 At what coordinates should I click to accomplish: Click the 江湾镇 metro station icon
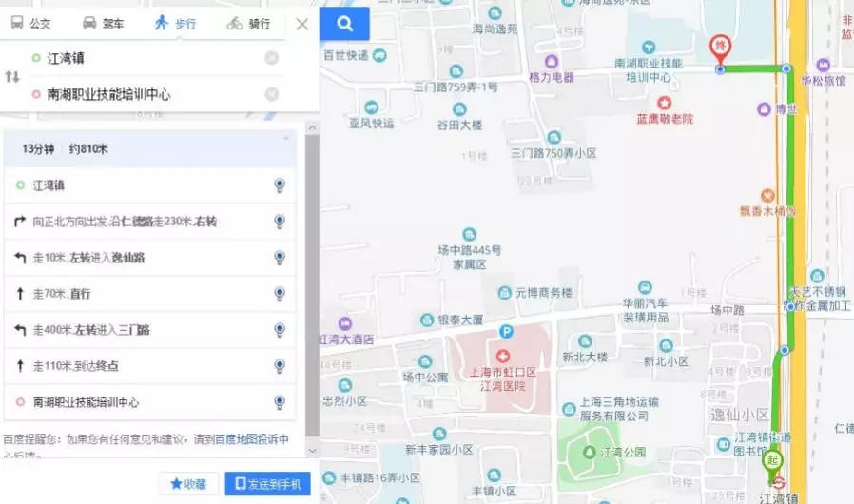pos(779,483)
